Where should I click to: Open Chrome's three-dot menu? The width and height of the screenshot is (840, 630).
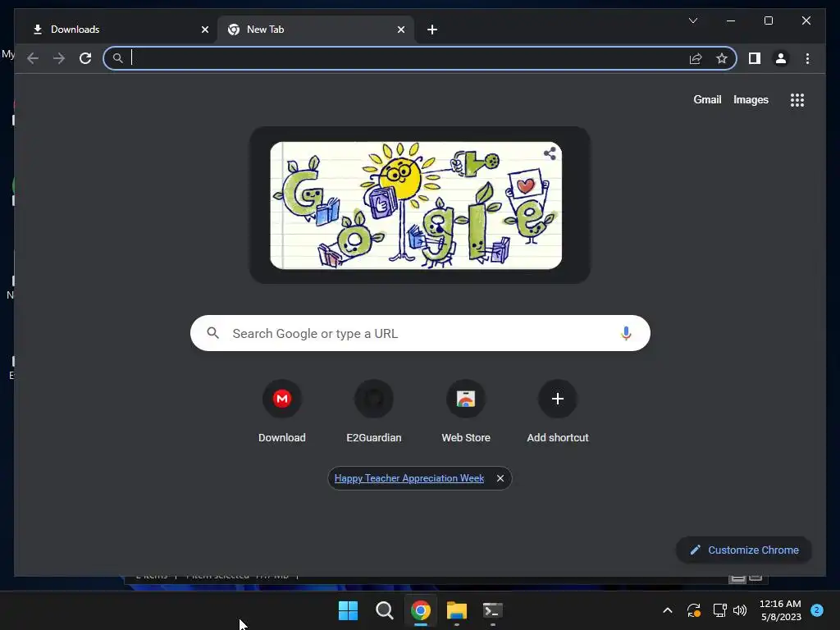807,58
